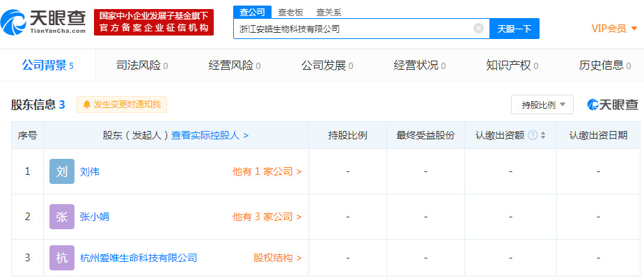This screenshot has height=278, width=644.
Task: Open shareholder 张小娟 link
Action: (95, 217)
